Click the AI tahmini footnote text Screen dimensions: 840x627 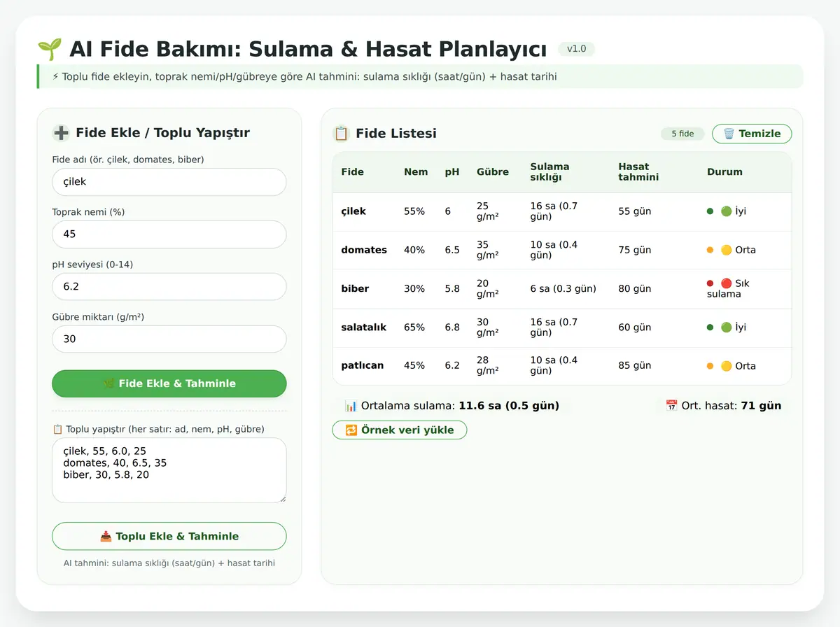(x=169, y=563)
